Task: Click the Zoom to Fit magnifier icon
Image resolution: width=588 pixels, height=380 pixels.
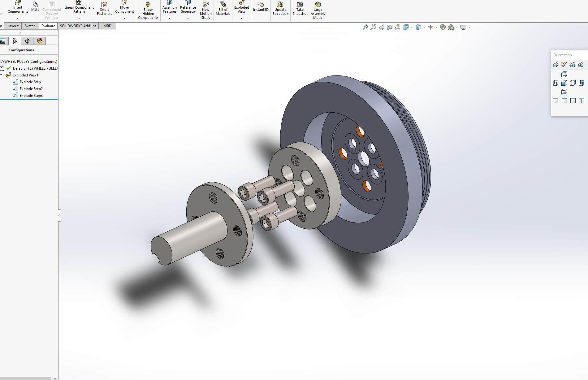Action: point(365,27)
